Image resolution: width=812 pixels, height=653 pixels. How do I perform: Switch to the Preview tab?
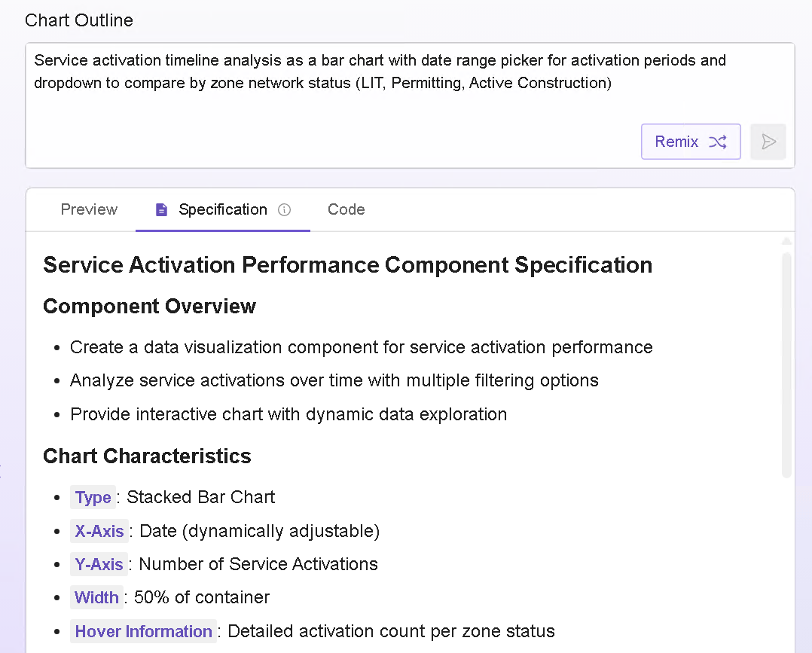[x=89, y=209]
